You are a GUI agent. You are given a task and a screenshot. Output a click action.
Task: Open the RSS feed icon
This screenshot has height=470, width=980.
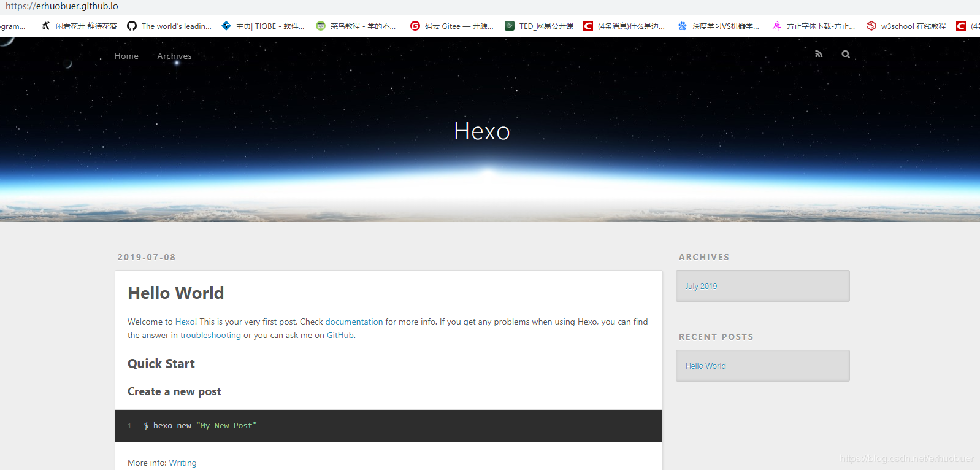pos(819,54)
